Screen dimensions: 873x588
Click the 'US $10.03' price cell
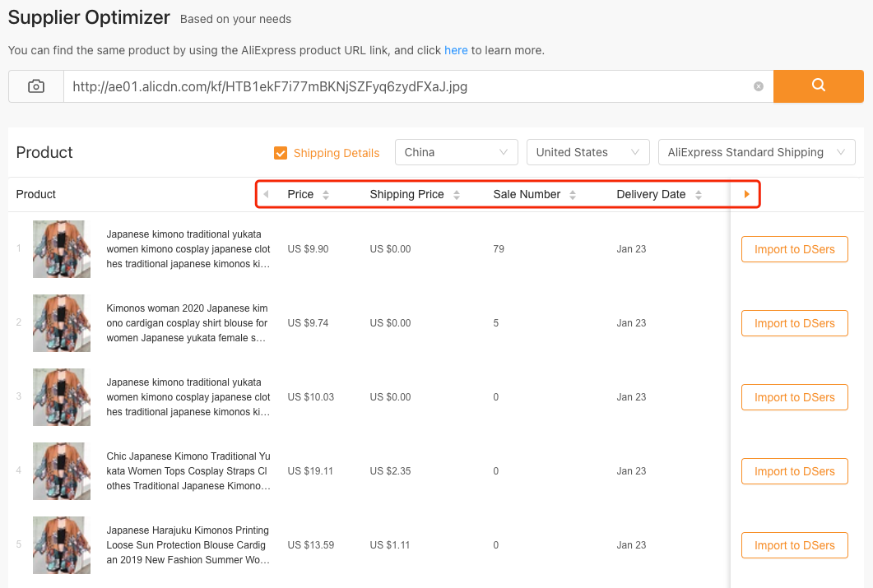311,397
